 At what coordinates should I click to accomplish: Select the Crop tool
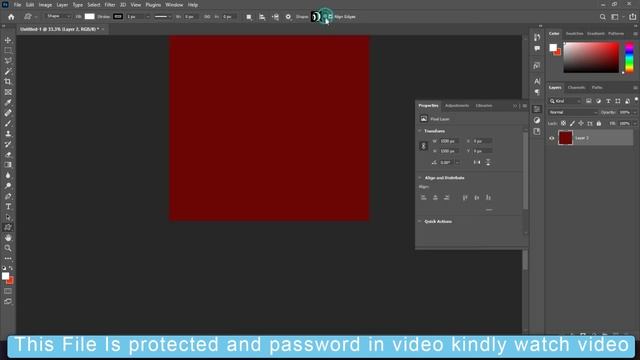(8, 82)
